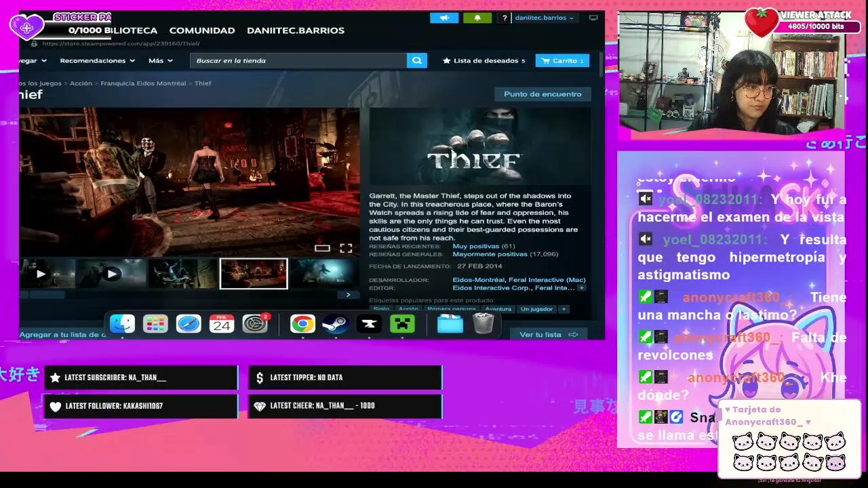Click the Eidos Interactive Corp. editor link
The height and width of the screenshot is (488, 868).
[492, 288]
